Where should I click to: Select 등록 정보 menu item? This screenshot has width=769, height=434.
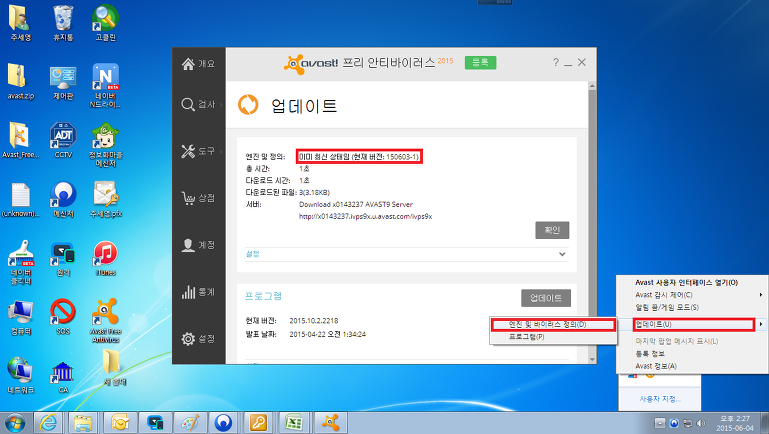pyautogui.click(x=692, y=354)
